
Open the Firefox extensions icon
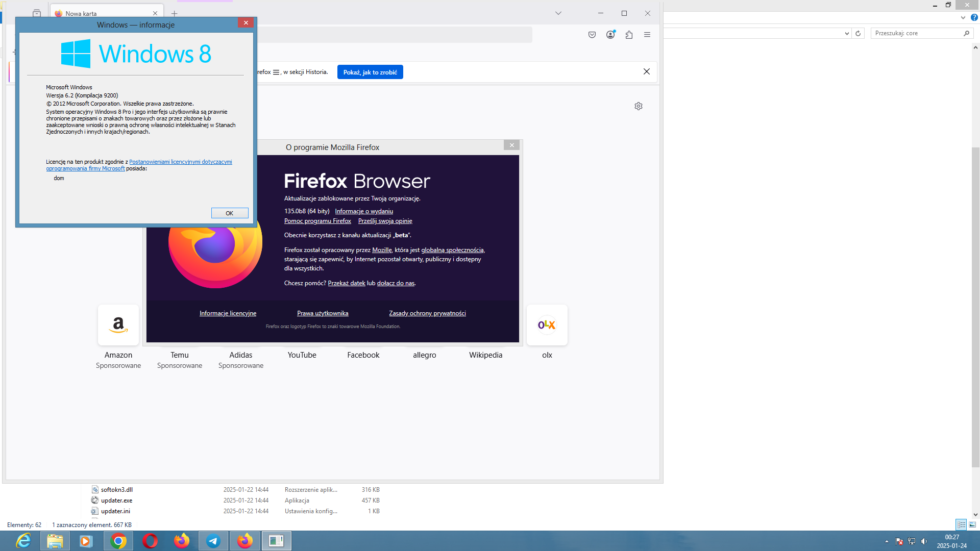coord(629,35)
